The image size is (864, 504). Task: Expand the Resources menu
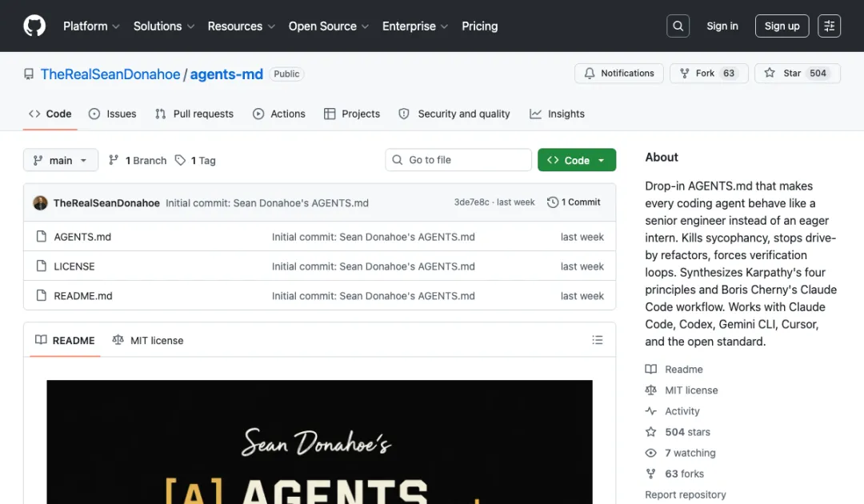pos(242,26)
